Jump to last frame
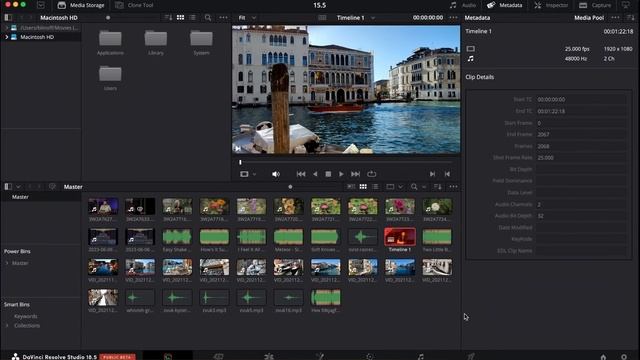 tap(356, 174)
